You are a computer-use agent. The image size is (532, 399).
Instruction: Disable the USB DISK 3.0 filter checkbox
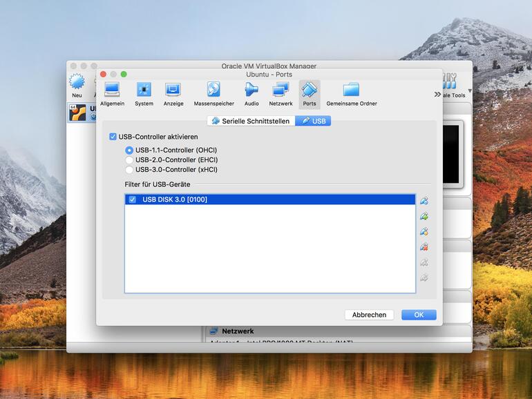[133, 199]
